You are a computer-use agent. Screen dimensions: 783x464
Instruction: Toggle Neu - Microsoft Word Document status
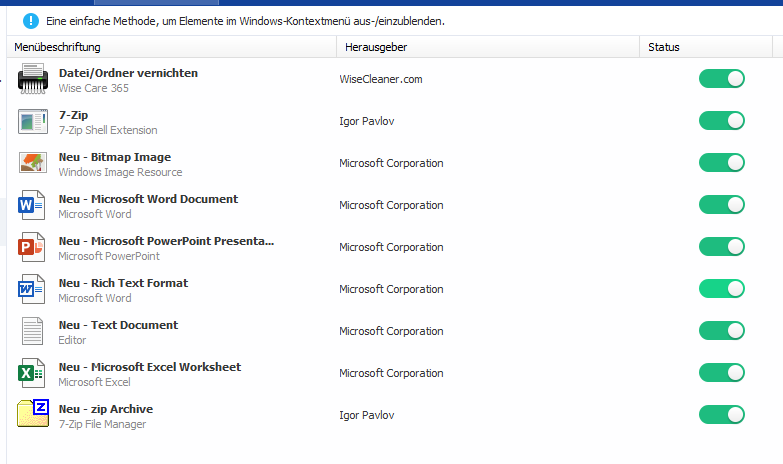pyautogui.click(x=722, y=205)
